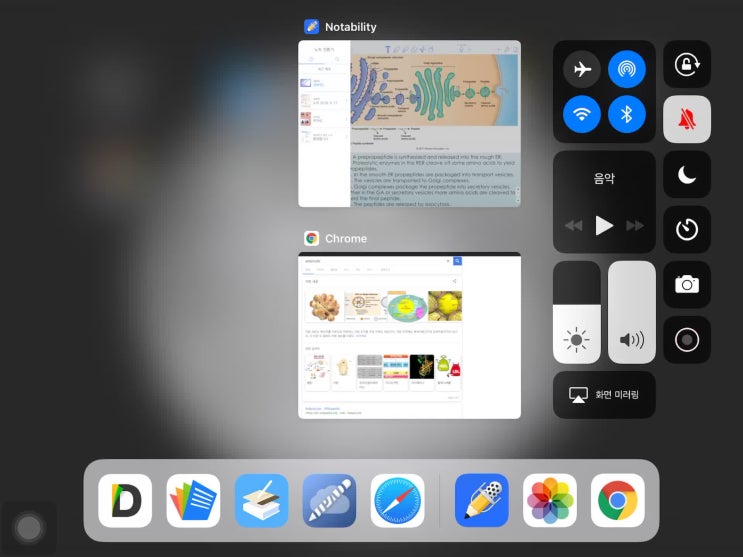Screen dimensions: 743x557
Task: Disable Bluetooth in Control Center
Action: pyautogui.click(x=627, y=114)
